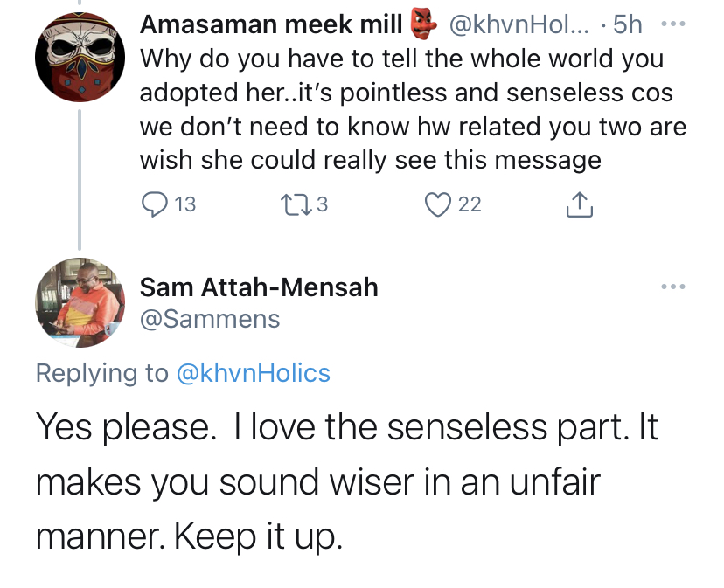The image size is (724, 588).
Task: Click the retweet count of 3
Action: pos(321,204)
